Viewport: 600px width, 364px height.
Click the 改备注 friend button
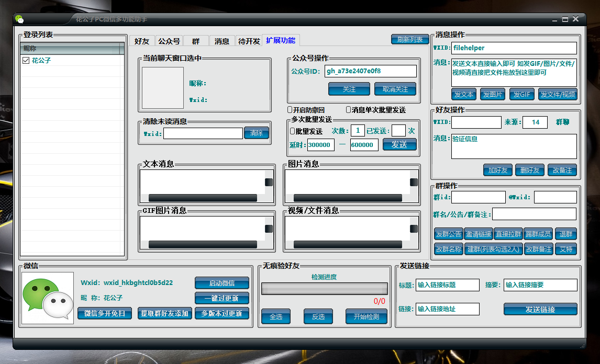(562, 170)
